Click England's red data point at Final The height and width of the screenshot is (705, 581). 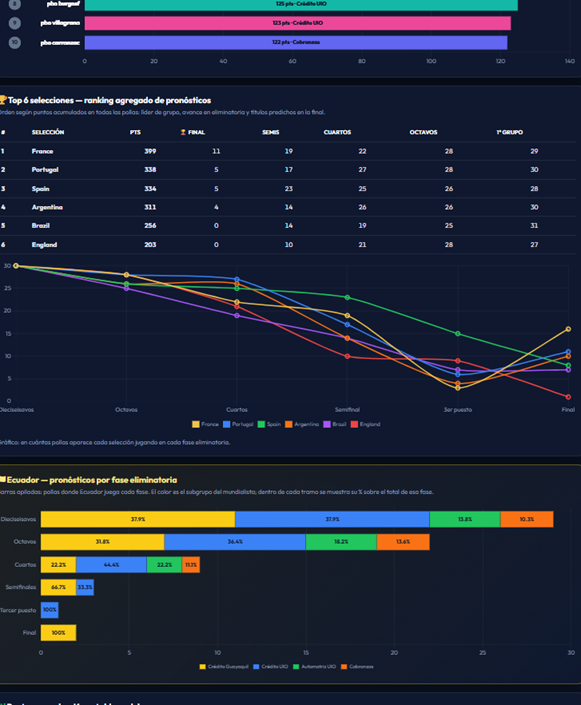(568, 397)
